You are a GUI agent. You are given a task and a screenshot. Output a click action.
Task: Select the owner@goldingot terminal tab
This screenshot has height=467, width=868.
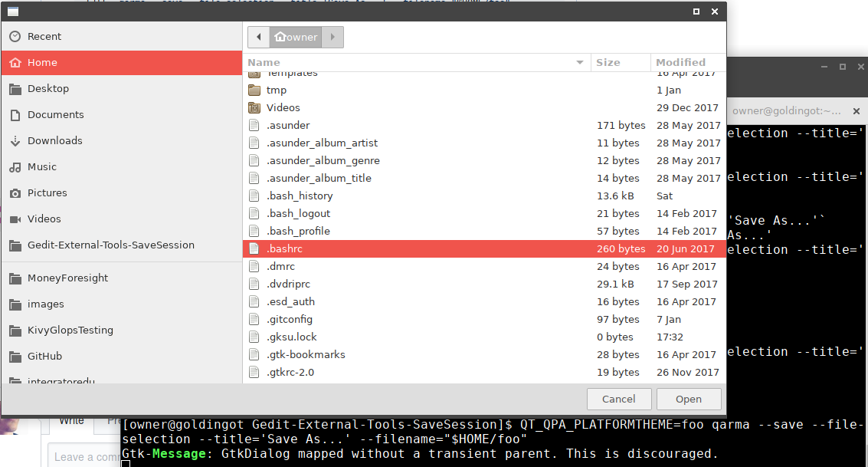(x=788, y=110)
